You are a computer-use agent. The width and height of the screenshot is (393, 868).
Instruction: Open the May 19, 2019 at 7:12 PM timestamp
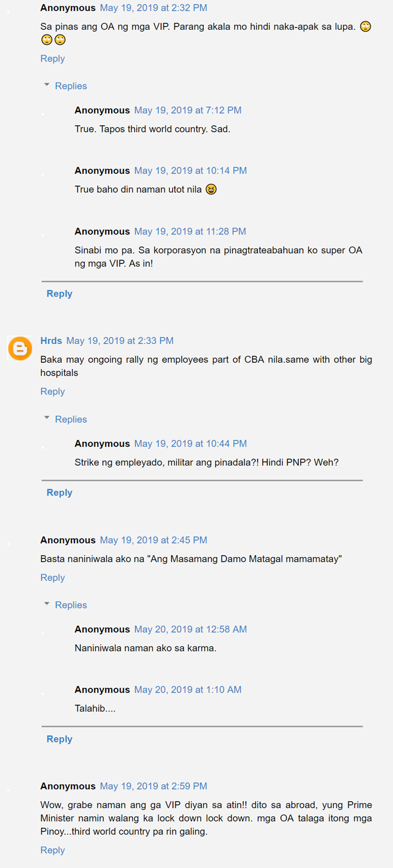tap(188, 110)
